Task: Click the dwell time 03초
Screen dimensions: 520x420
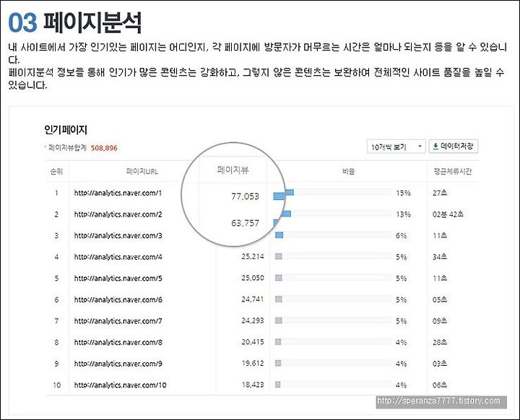Action: click(x=440, y=364)
